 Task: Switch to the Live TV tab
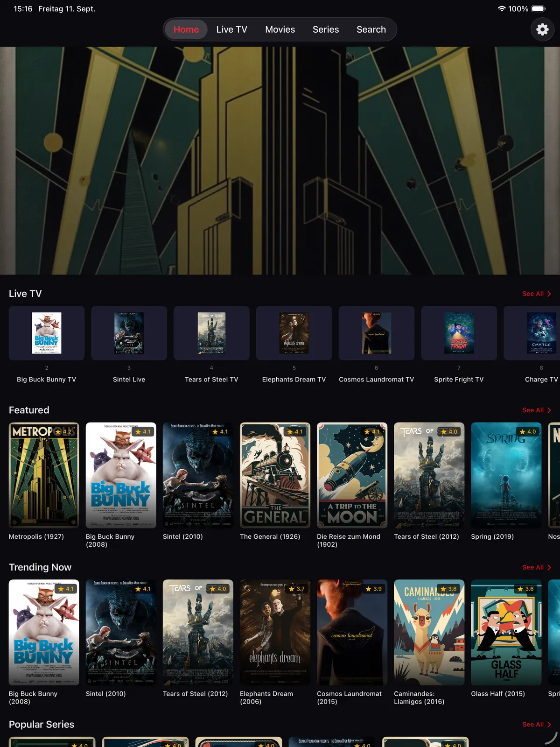point(231,29)
